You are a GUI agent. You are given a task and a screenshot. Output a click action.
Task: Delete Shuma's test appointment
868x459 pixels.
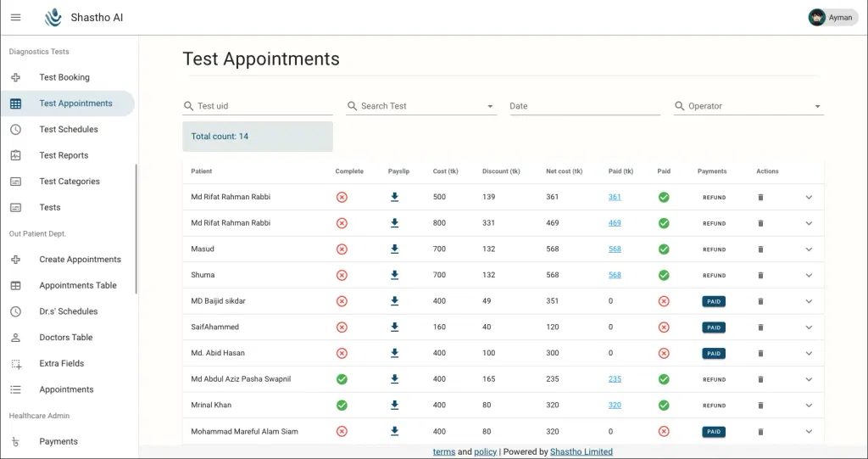760,276
